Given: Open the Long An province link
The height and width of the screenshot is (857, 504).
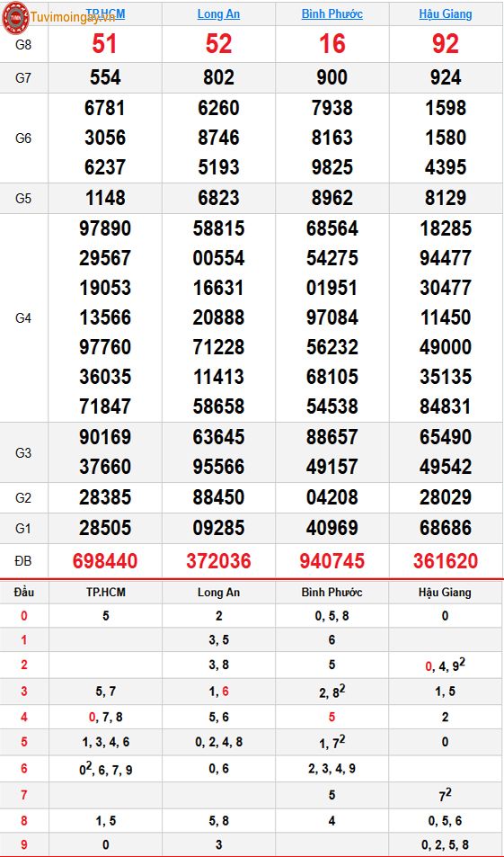Looking at the screenshot, I should [x=218, y=14].
